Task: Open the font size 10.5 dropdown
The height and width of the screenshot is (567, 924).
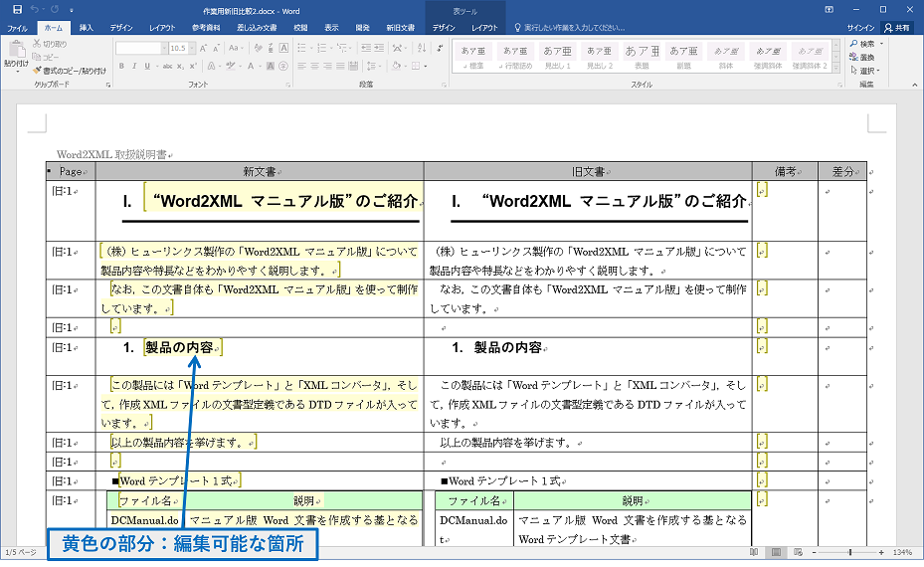Action: point(192,49)
